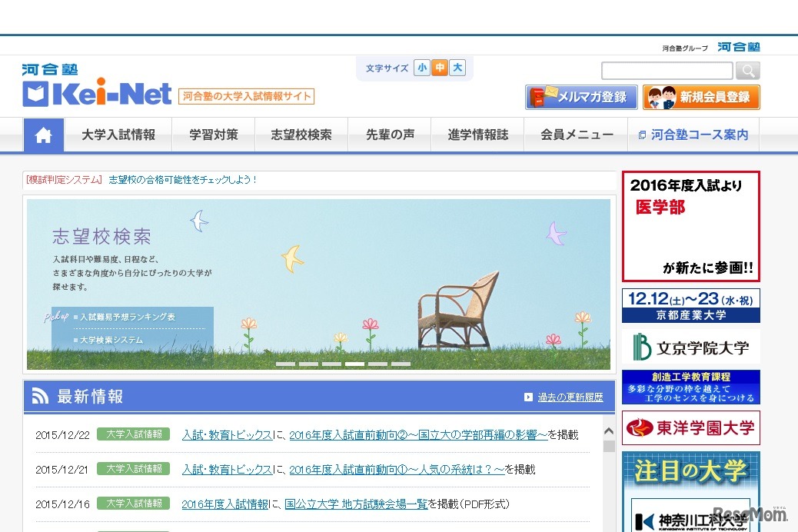The width and height of the screenshot is (798, 532).
Task: Click the 河合塾 logo at top left
Action: click(x=49, y=70)
